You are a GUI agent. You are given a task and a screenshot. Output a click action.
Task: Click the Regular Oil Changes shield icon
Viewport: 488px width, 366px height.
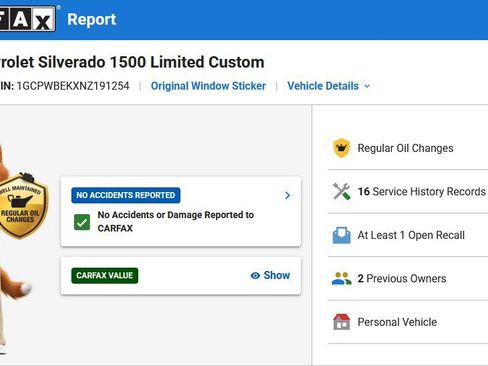pyautogui.click(x=341, y=148)
